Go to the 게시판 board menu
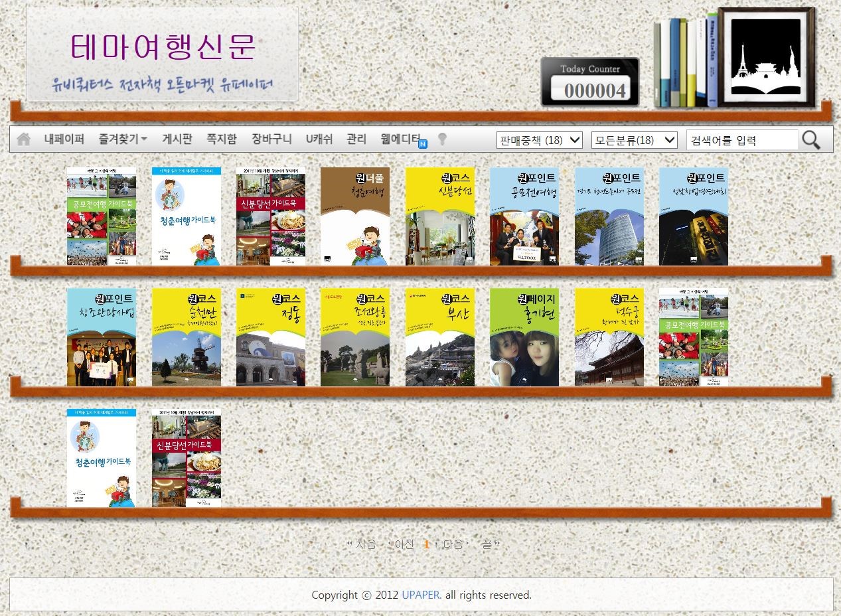The width and height of the screenshot is (841, 616). click(x=177, y=139)
